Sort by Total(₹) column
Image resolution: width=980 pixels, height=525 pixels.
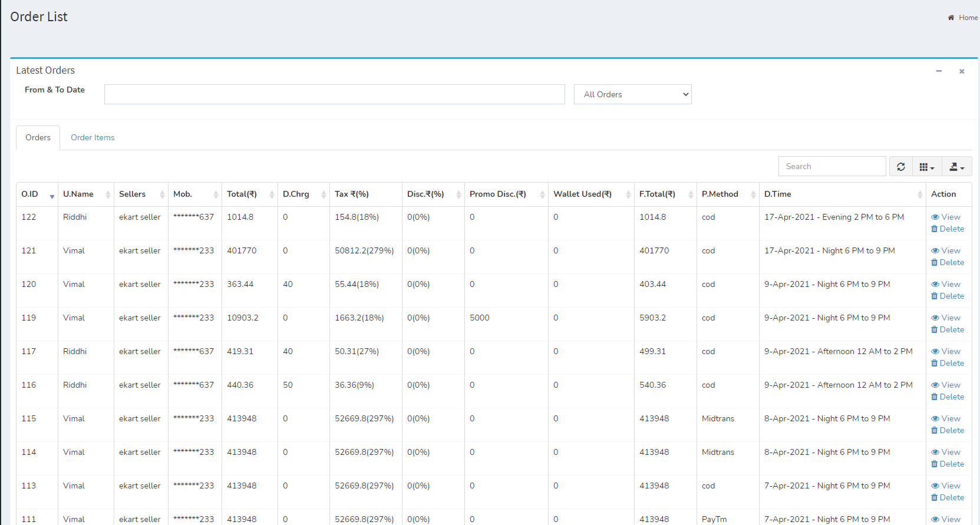coord(250,194)
